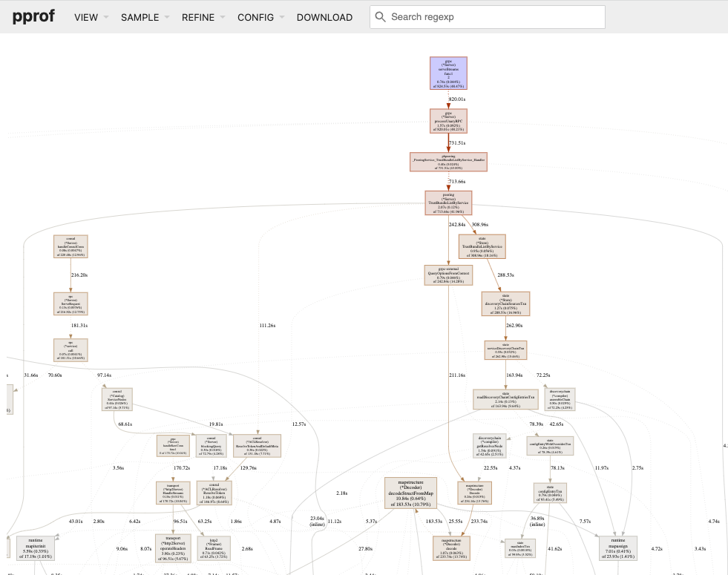Open the VIEW dropdown menu

(91, 17)
